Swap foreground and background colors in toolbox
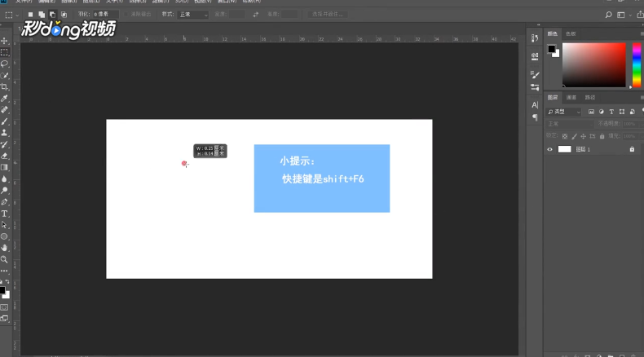This screenshot has width=644, height=357. [7, 282]
